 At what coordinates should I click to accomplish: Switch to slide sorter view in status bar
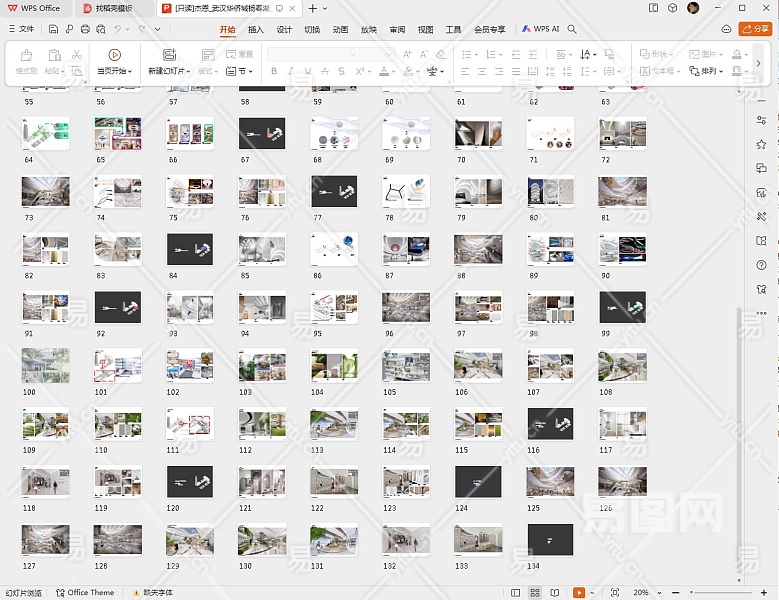pos(534,592)
